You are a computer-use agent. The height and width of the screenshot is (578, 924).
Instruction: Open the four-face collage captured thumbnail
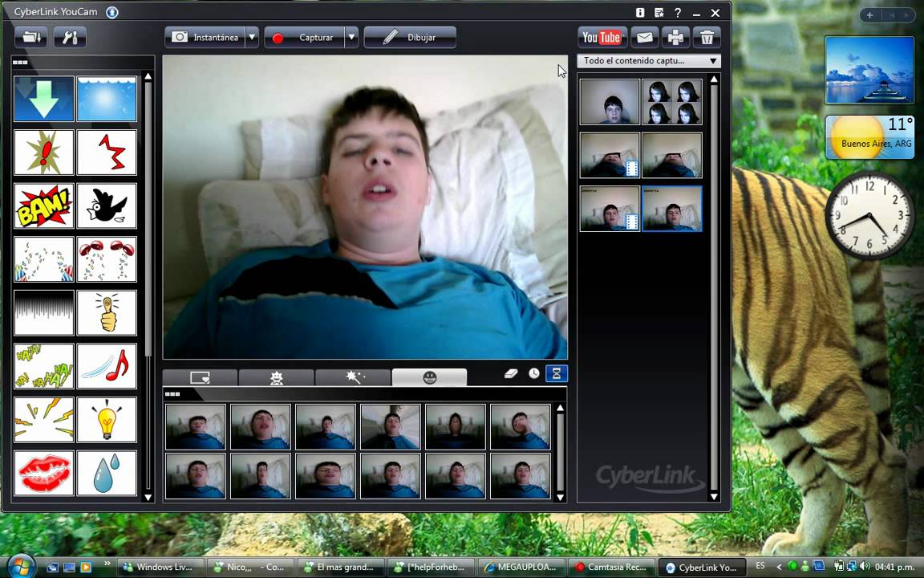[672, 102]
